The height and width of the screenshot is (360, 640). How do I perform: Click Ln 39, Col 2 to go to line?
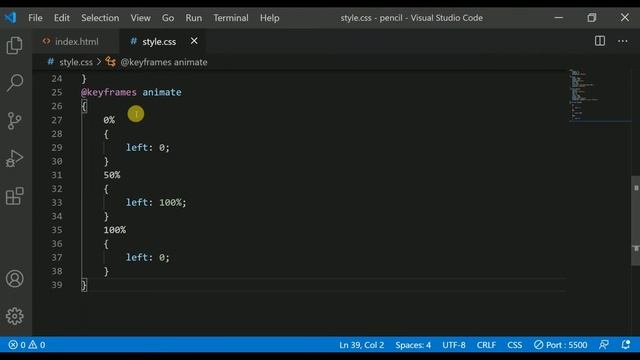[x=362, y=345]
